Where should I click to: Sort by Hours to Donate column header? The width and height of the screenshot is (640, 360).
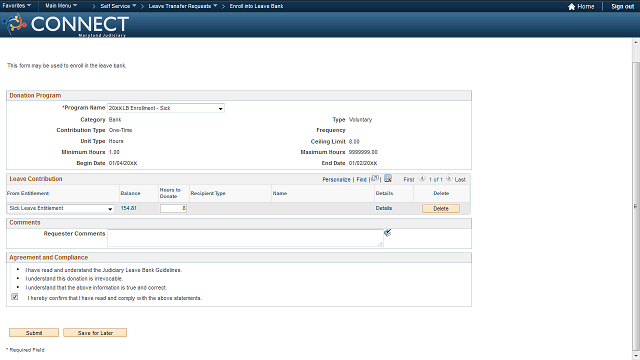(x=170, y=193)
